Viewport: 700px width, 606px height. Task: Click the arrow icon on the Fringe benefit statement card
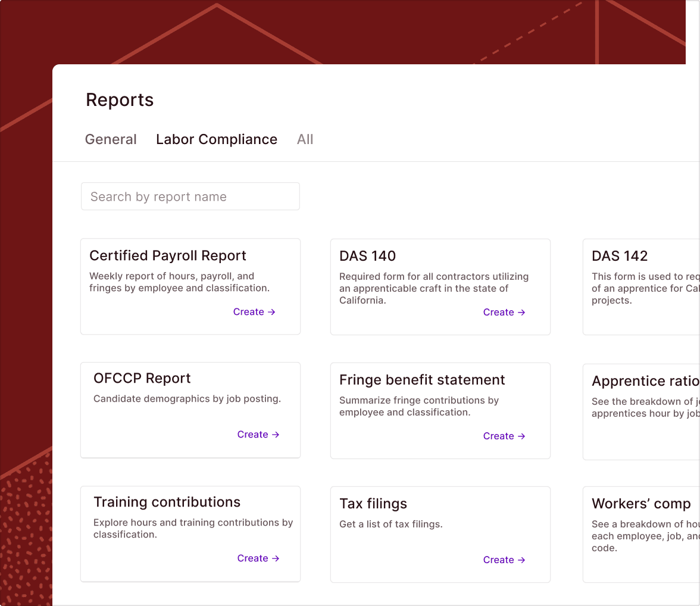coord(521,436)
